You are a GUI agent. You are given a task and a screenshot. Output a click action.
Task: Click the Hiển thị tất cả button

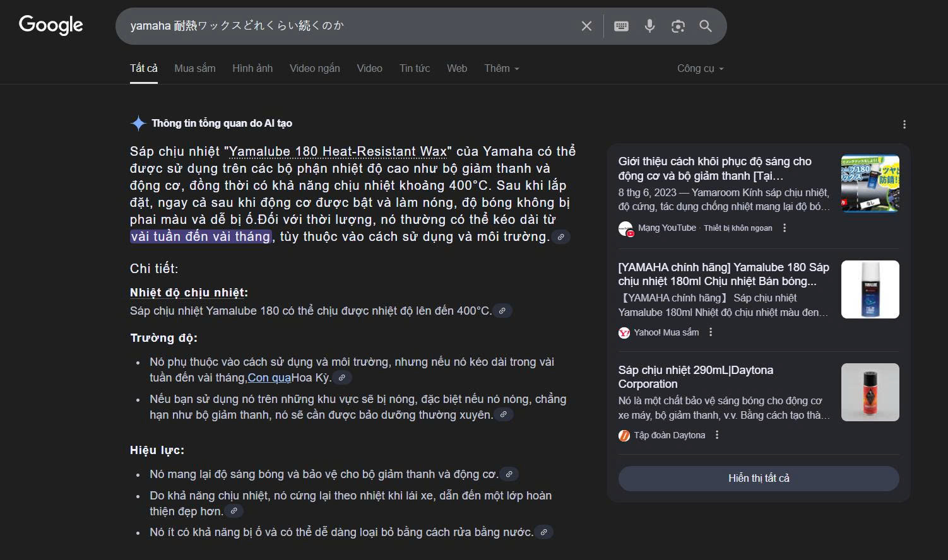point(759,478)
